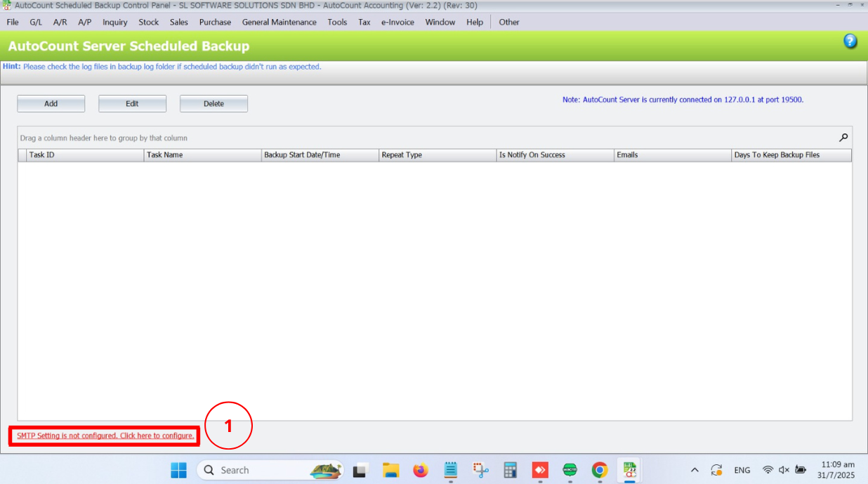This screenshot has height=484, width=868.
Task: Open the G/L menu
Action: [x=36, y=22]
